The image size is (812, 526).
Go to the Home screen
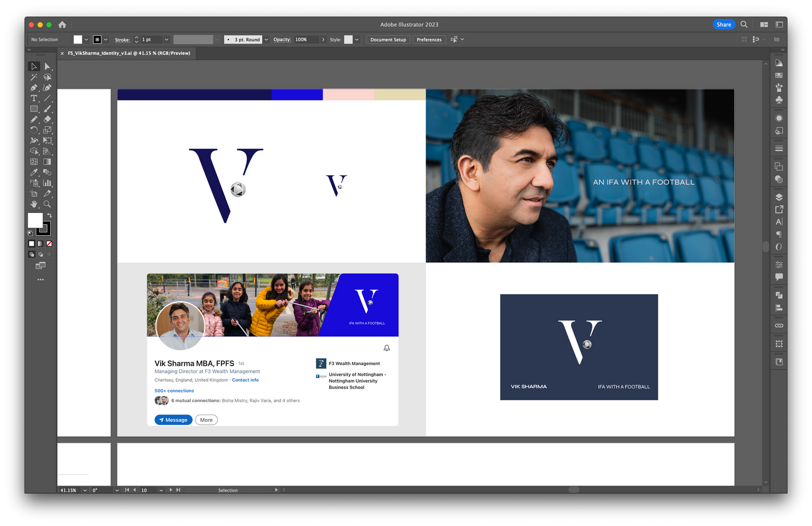(62, 24)
